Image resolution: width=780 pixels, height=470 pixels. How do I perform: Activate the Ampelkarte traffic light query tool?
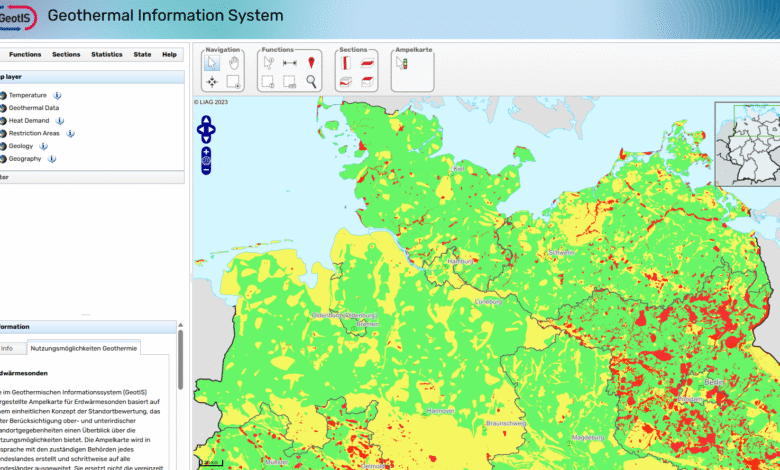click(402, 63)
